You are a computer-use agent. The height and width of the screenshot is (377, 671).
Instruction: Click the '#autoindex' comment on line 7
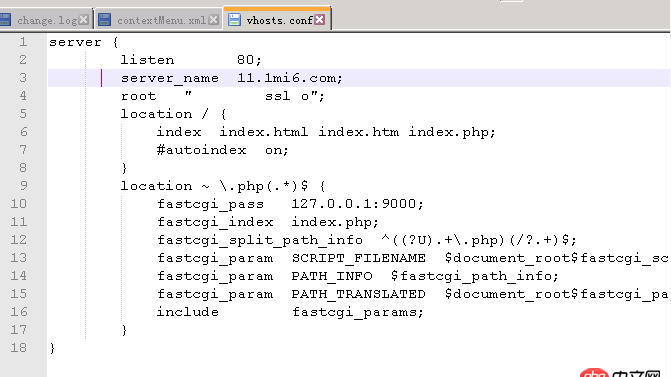[201, 150]
